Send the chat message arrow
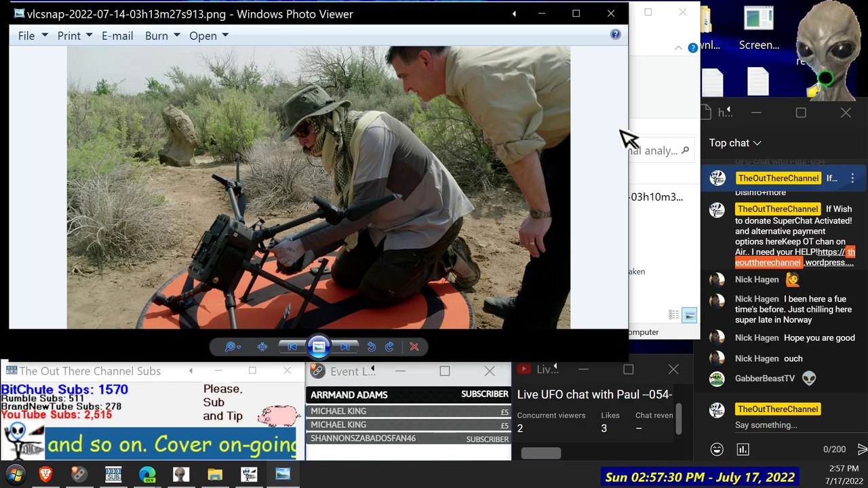This screenshot has width=868, height=488. point(862,449)
